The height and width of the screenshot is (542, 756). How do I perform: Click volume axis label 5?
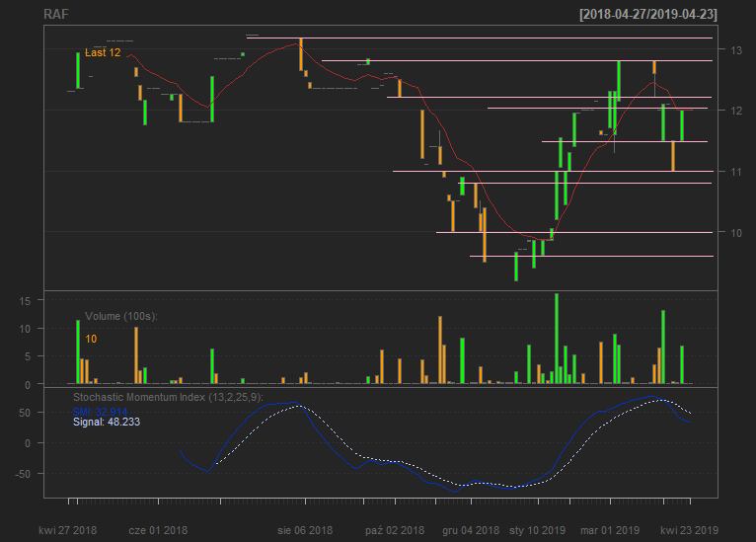coord(28,356)
